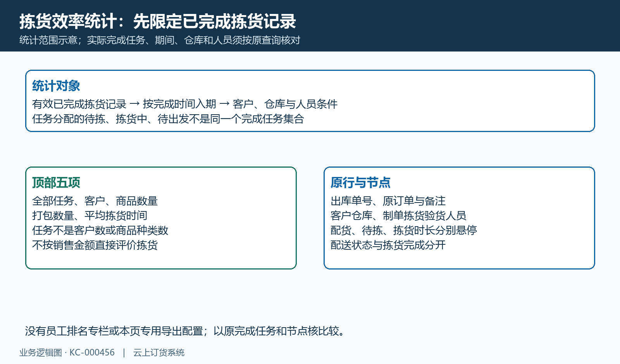Select the text "打包数量、平均拣货时间"
This screenshot has width=620, height=364.
click(x=90, y=216)
